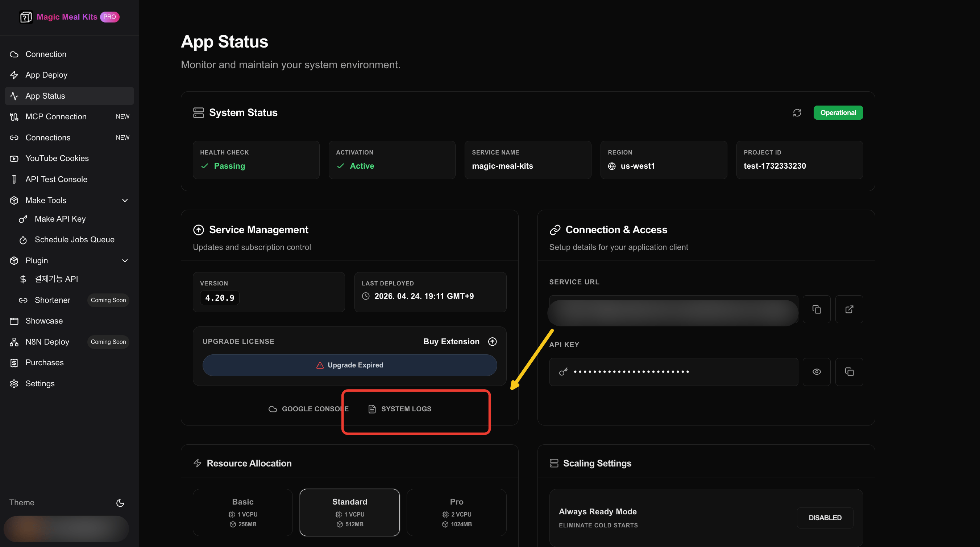Viewport: 980px width, 547px height.
Task: Collapse the Make Tools chevron
Action: pos(125,200)
